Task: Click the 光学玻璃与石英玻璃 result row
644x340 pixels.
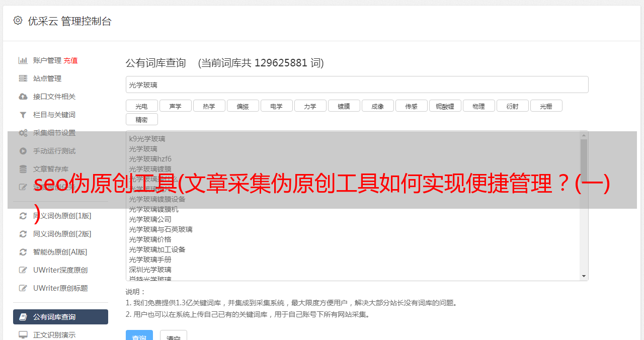Action: [x=353, y=229]
